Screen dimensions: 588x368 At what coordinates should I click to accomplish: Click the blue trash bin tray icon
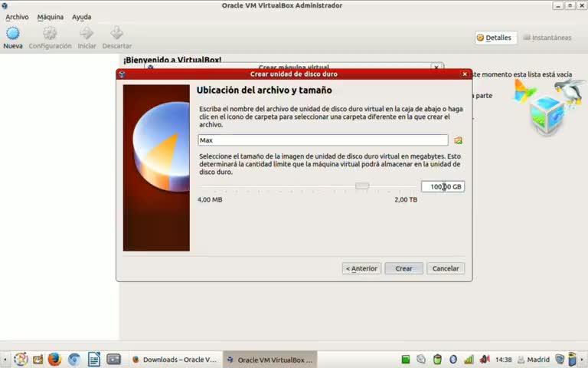tap(572, 360)
